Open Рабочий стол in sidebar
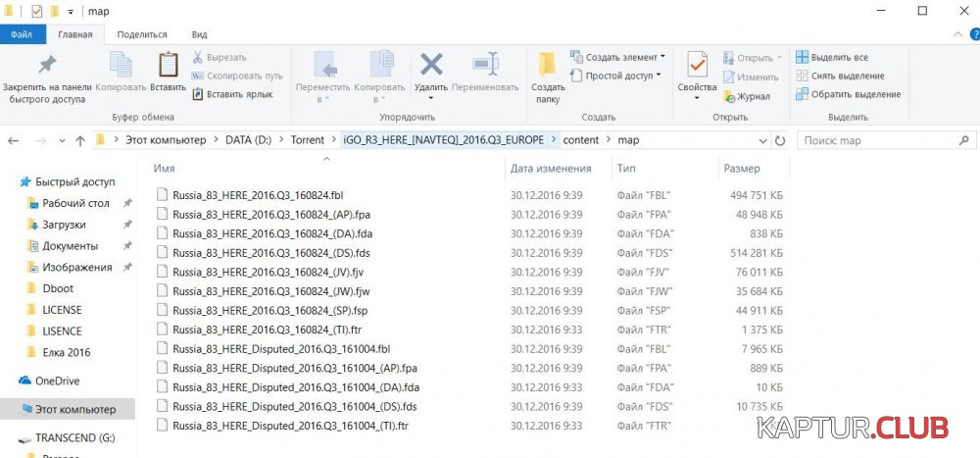 [75, 203]
